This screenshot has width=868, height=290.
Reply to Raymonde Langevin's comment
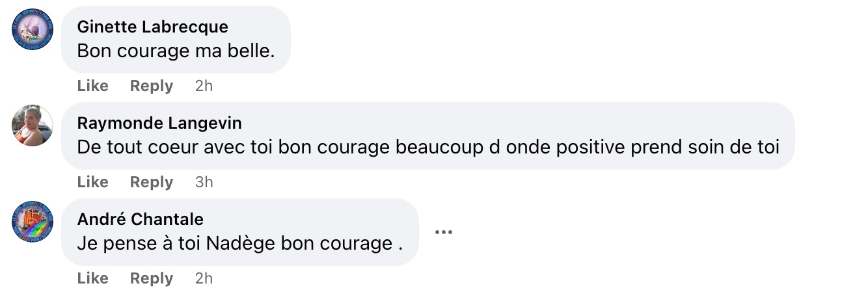[152, 182]
